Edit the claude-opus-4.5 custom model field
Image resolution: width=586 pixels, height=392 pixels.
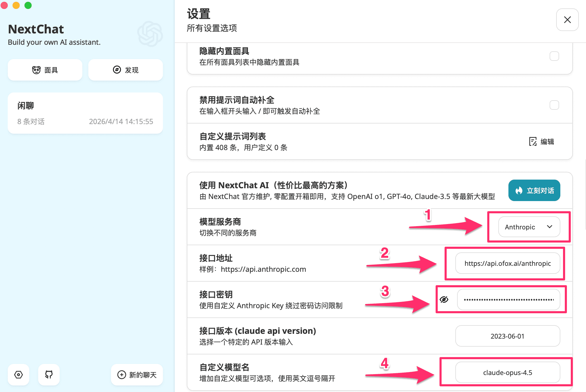[508, 372]
